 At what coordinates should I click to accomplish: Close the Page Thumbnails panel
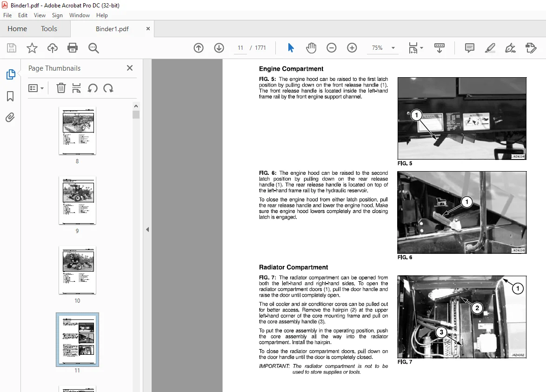point(130,68)
